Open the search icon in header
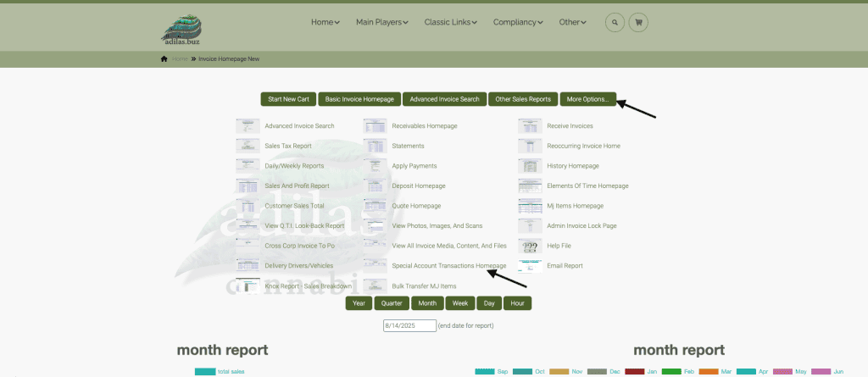Viewport: 868px width, 377px height. [615, 23]
